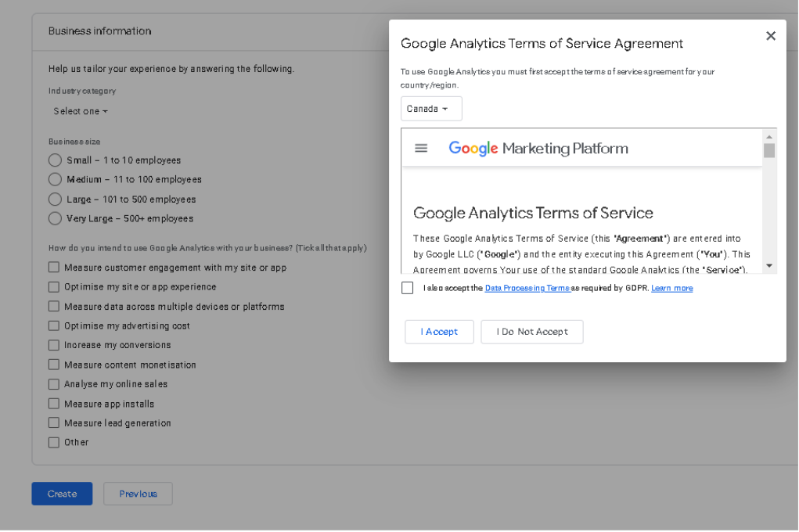The image size is (799, 532).
Task: Open the Data Processing Terms link
Action: [527, 288]
